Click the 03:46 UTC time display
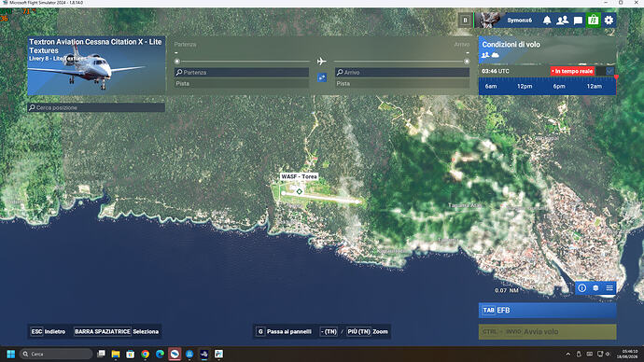This screenshot has height=362, width=644. click(x=496, y=71)
